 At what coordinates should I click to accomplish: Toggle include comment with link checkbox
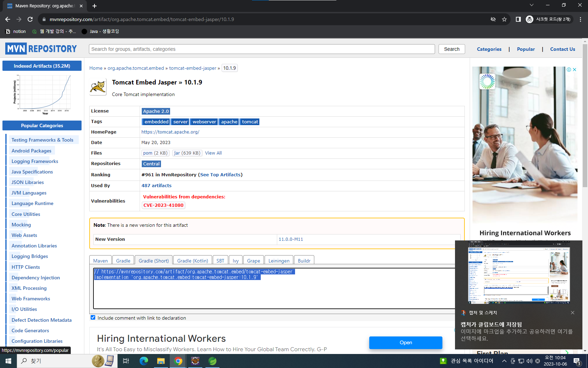coord(93,318)
